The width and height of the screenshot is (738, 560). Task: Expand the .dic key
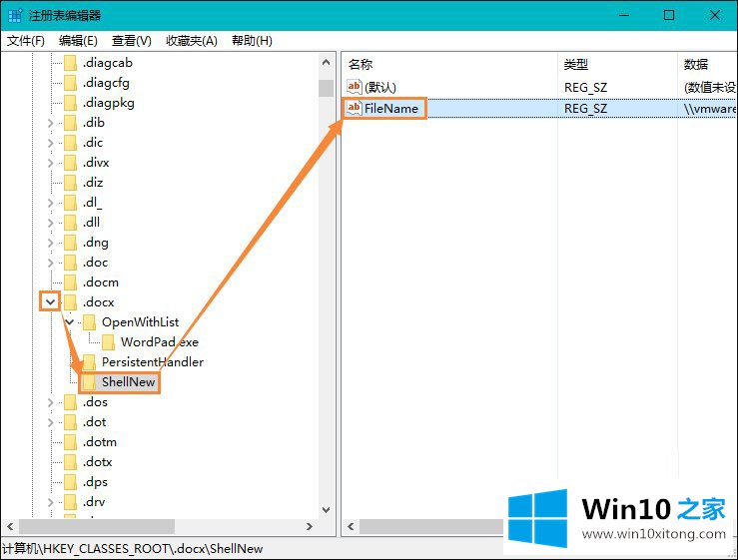pos(51,143)
